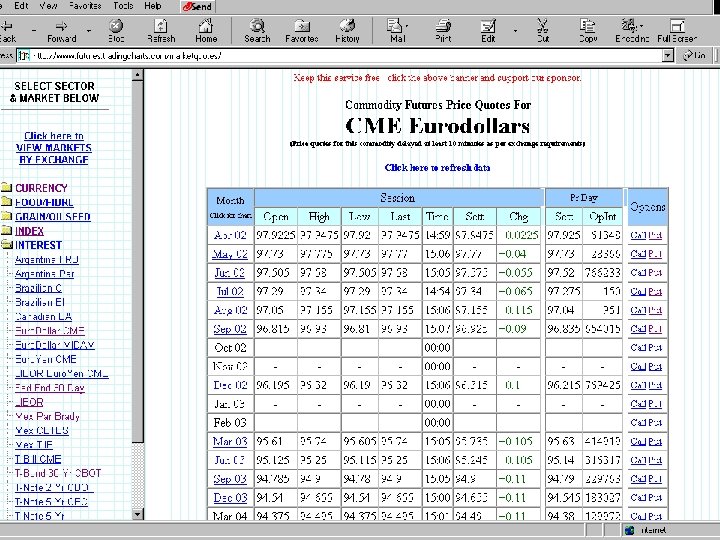Screen dimensions: 720x540
Task: Select the EuroDollar MIDAM market link
Action: (x=55, y=345)
